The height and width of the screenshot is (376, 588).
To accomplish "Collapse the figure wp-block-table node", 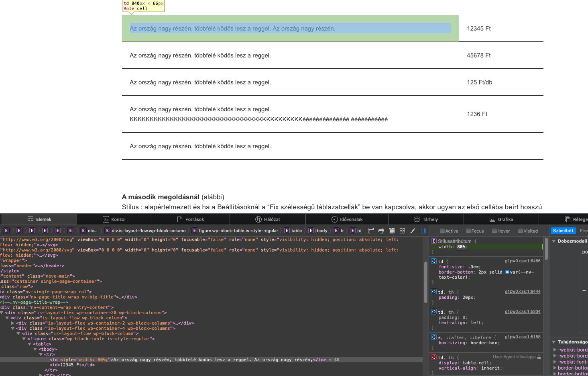I will 24,339.
